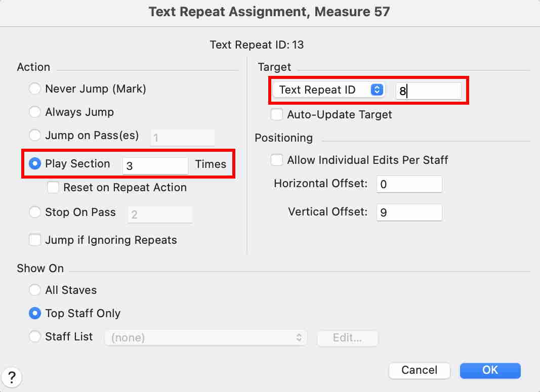Select All Staves under Show On
This screenshot has width=540, height=392.
[35, 290]
